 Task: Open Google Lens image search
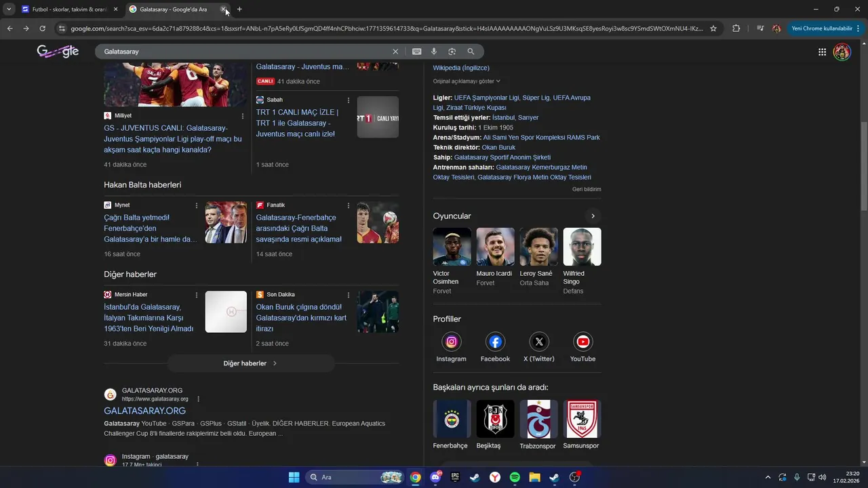tap(452, 52)
